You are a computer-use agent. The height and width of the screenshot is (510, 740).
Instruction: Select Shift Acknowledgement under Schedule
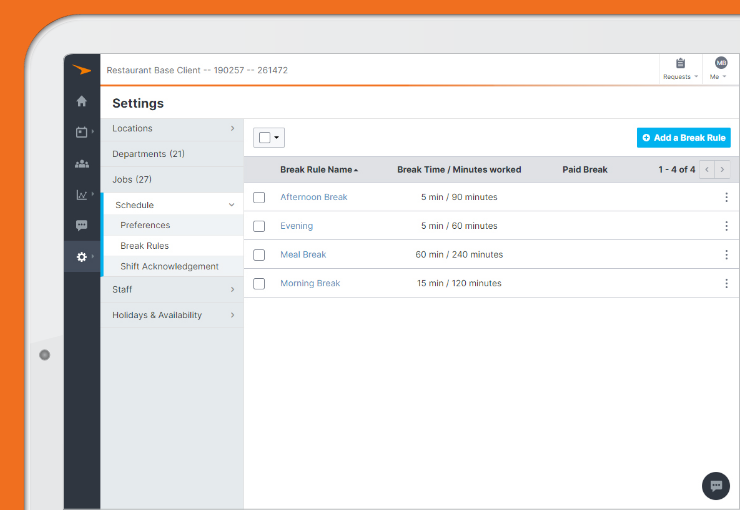coord(173,266)
